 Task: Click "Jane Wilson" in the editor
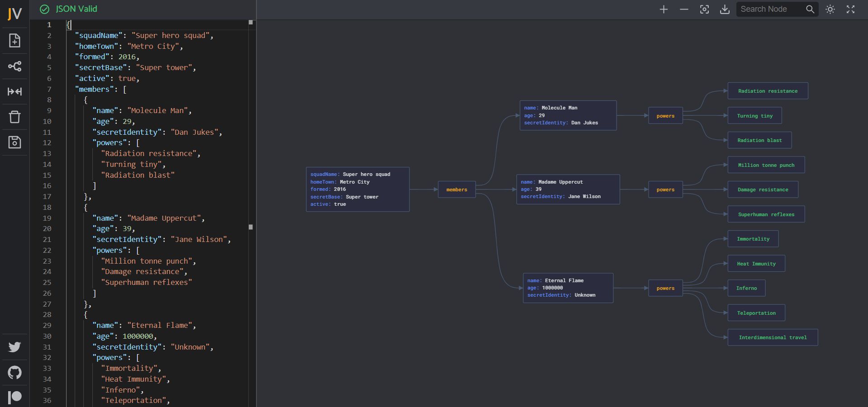[199, 240]
